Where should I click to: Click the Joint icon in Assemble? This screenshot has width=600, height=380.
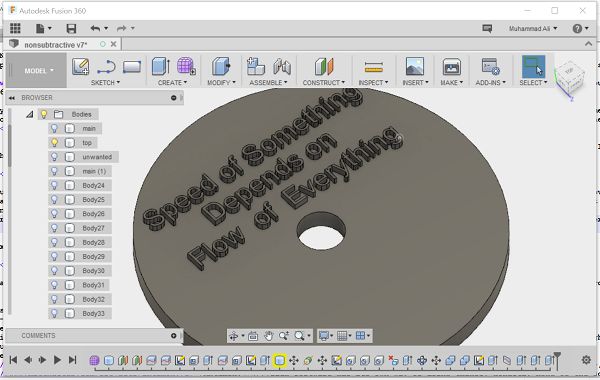282,67
